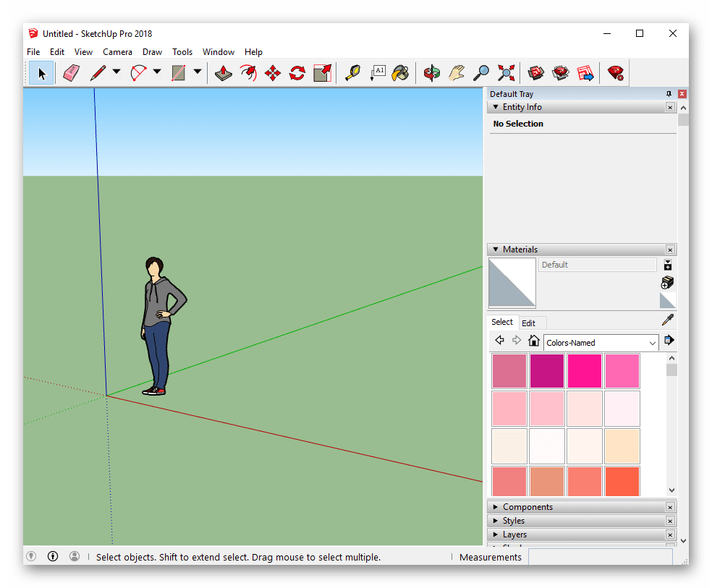Open the Extension Manager ruby icon
The width and height of the screenshot is (712, 588).
(x=616, y=73)
